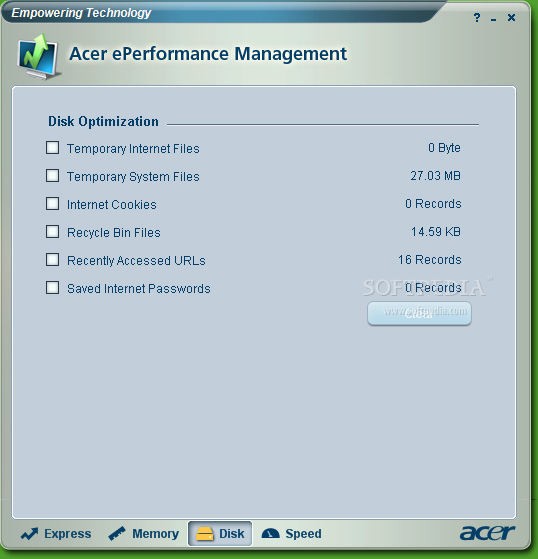Click the Recently Accessed URLs label
The height and width of the screenshot is (559, 538).
(x=136, y=261)
